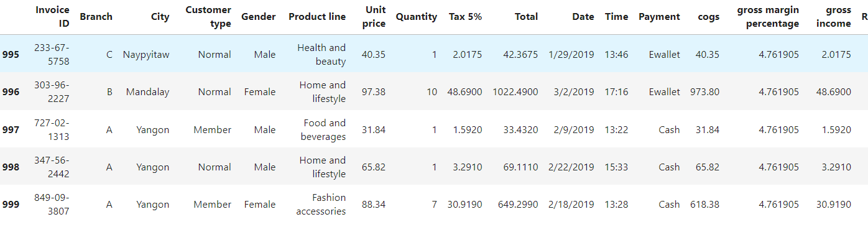
Task: Click the date 2/9/2019
Action: click(574, 129)
